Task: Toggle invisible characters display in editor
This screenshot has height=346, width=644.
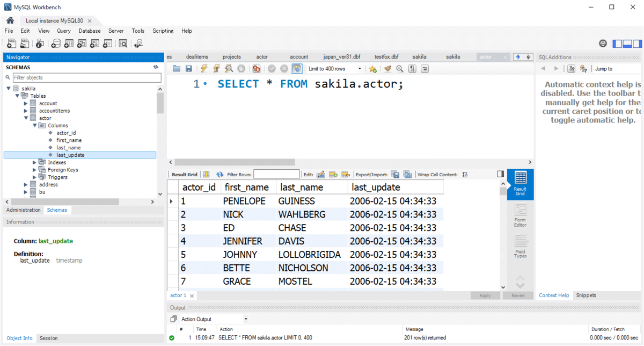Action: [x=412, y=69]
